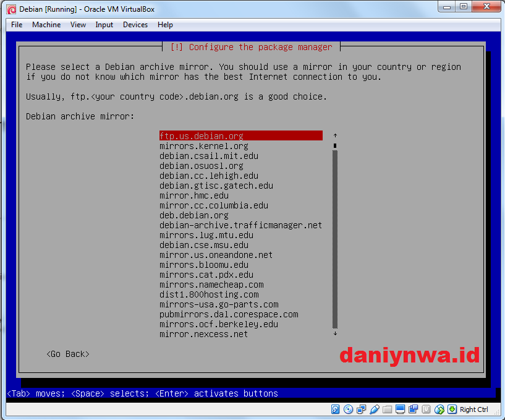This screenshot has width=505, height=420.
Task: Click the optical disk status icon
Action: 348,409
